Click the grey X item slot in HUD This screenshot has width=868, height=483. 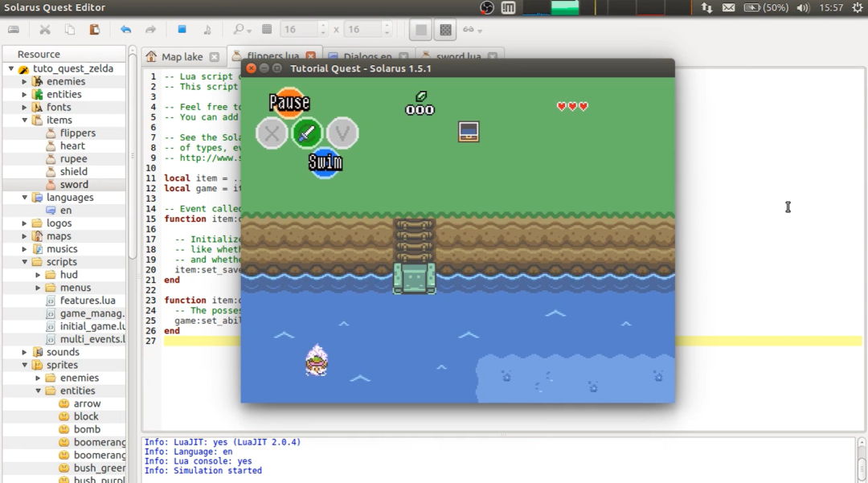[272, 133]
